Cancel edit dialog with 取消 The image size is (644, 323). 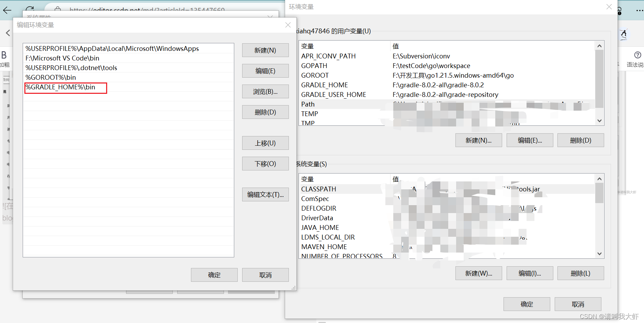(265, 275)
